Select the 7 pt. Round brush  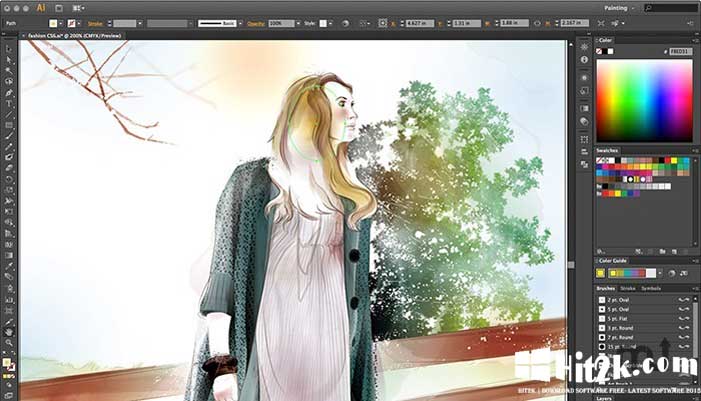[x=642, y=338]
